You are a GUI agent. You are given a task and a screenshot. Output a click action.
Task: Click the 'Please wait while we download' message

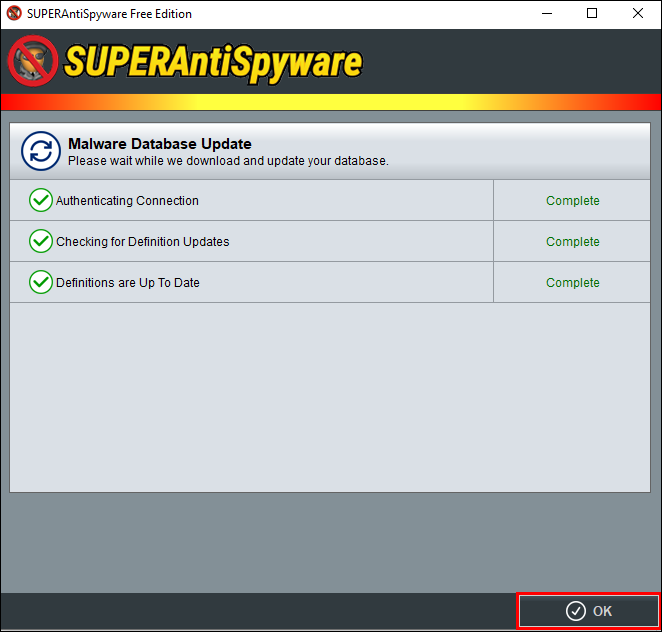point(228,161)
